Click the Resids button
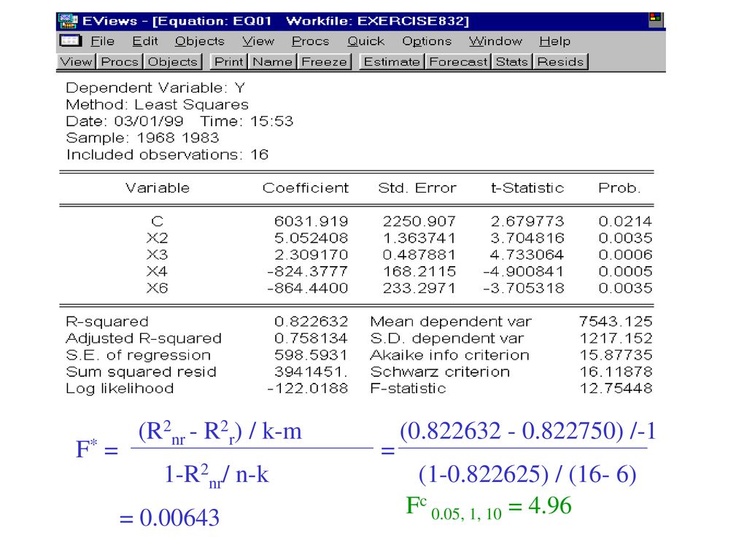 click(561, 62)
